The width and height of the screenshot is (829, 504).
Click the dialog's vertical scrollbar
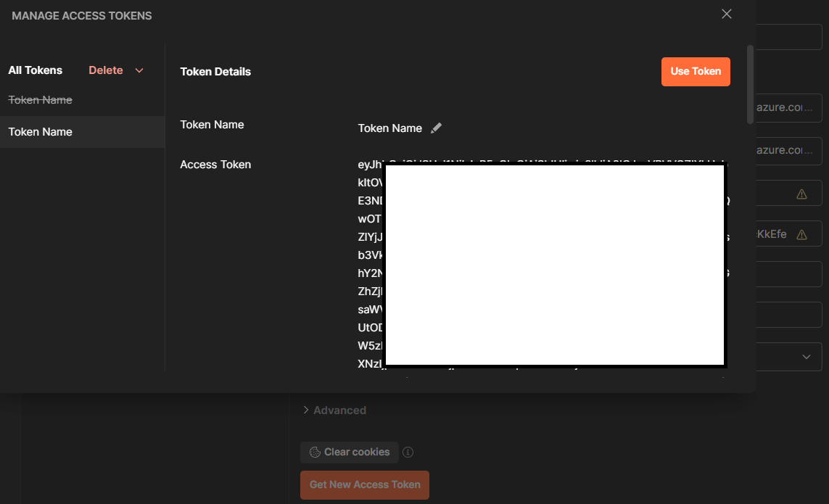point(750,83)
